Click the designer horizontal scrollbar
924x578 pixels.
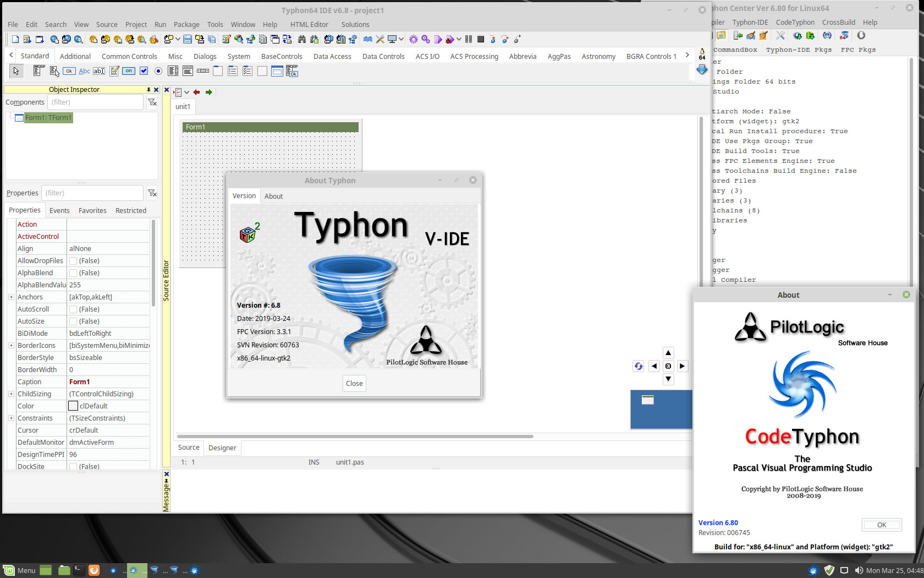pyautogui.click(x=355, y=437)
